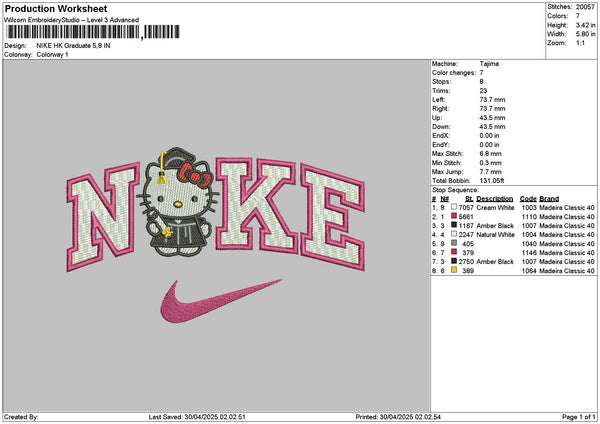Click the 'EndX:' label
The image size is (600, 424).
tap(441, 135)
